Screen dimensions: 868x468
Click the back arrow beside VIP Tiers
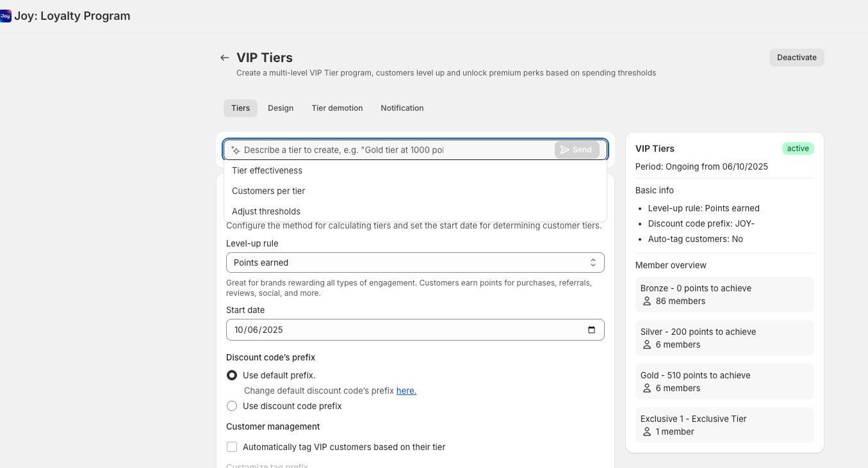pos(224,58)
